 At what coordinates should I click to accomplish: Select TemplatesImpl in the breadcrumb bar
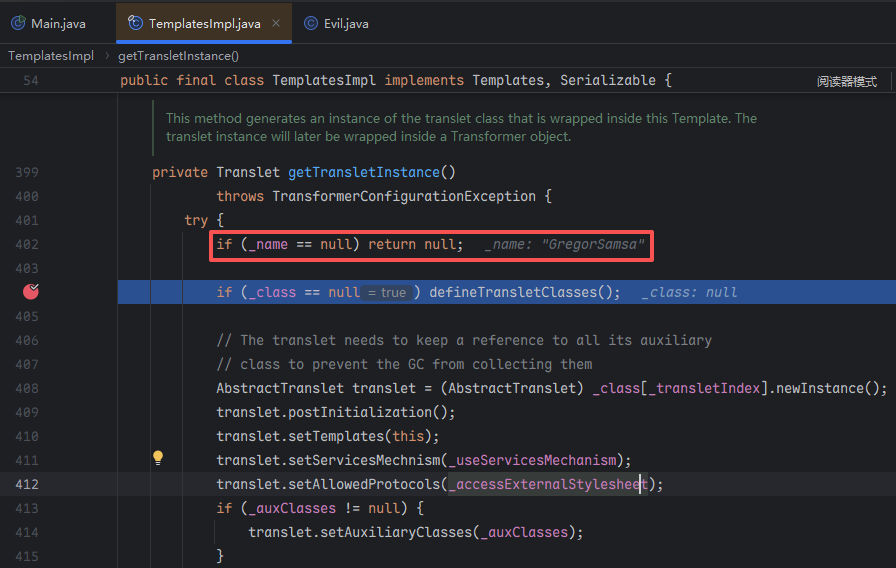(x=50, y=56)
